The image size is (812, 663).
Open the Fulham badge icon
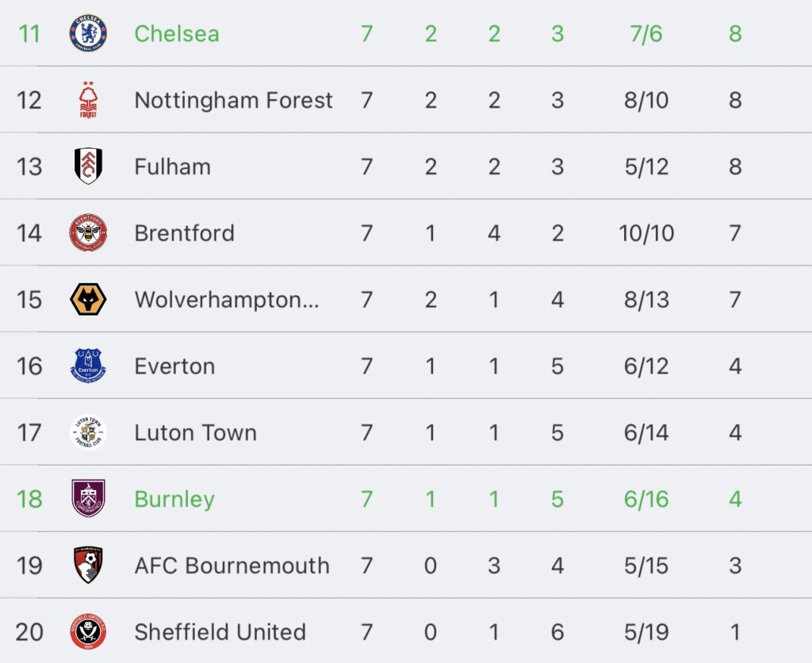tap(88, 167)
